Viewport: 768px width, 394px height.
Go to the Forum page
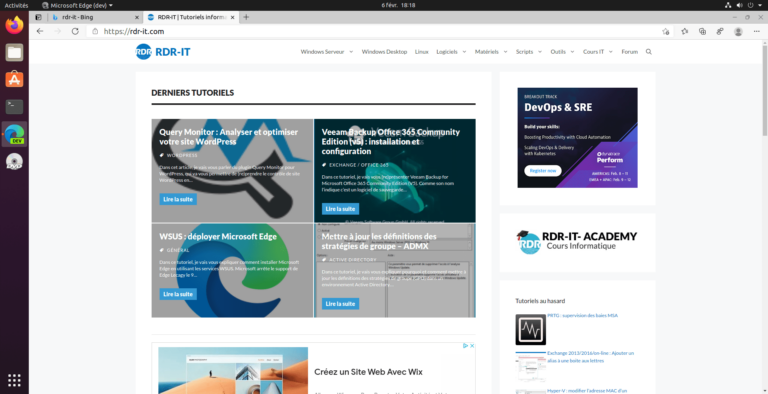pos(629,51)
